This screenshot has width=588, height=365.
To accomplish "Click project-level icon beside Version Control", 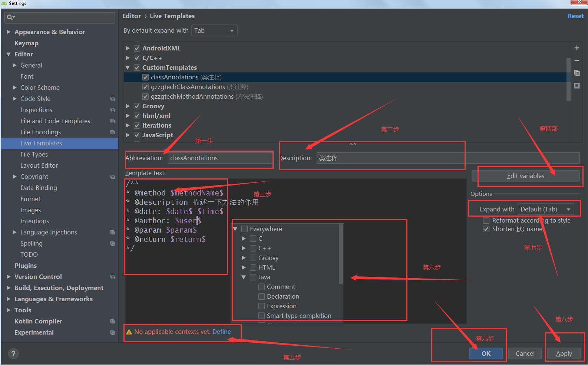I will 112,277.
